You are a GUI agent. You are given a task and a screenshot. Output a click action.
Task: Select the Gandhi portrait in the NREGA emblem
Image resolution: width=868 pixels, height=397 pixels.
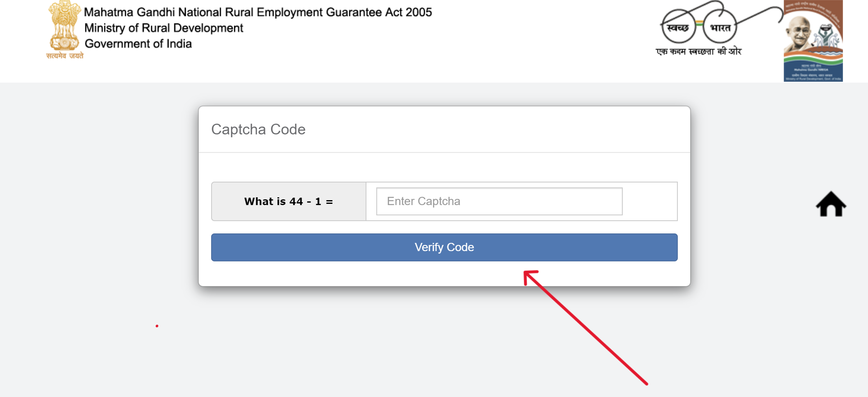(x=799, y=33)
